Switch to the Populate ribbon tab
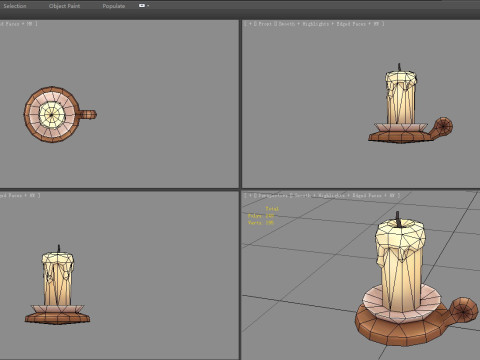 tap(114, 6)
